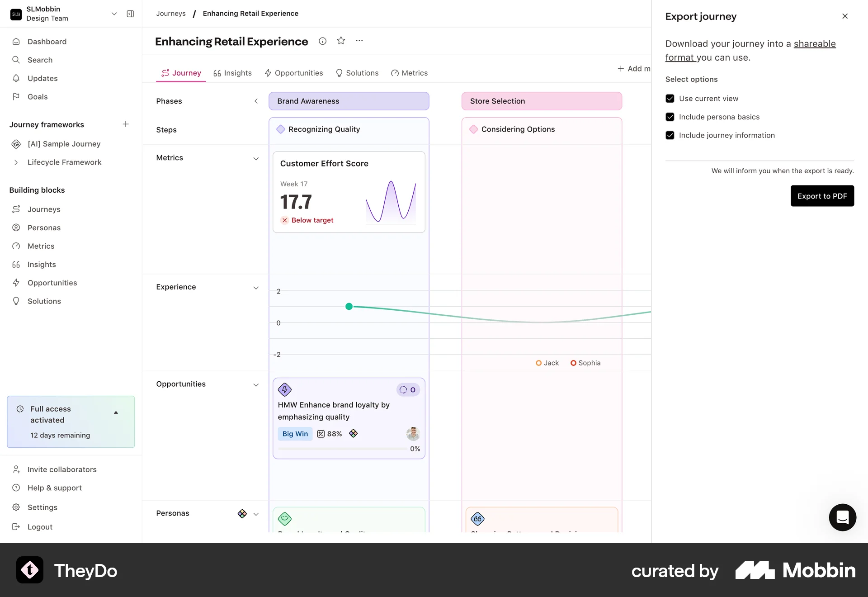Open the info icon next to journey title
The width and height of the screenshot is (868, 597).
(322, 41)
